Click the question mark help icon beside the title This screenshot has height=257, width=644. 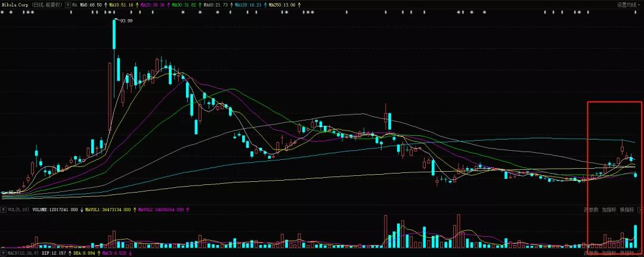click(66, 5)
